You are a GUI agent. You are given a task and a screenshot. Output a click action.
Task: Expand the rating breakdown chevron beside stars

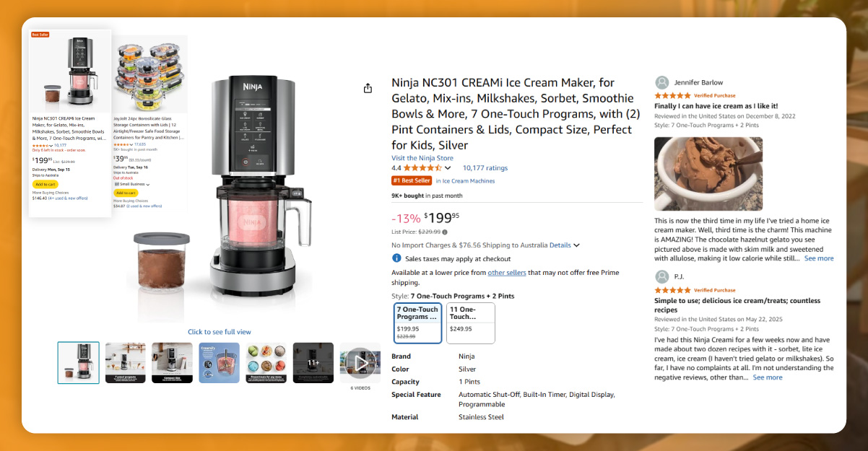448,168
